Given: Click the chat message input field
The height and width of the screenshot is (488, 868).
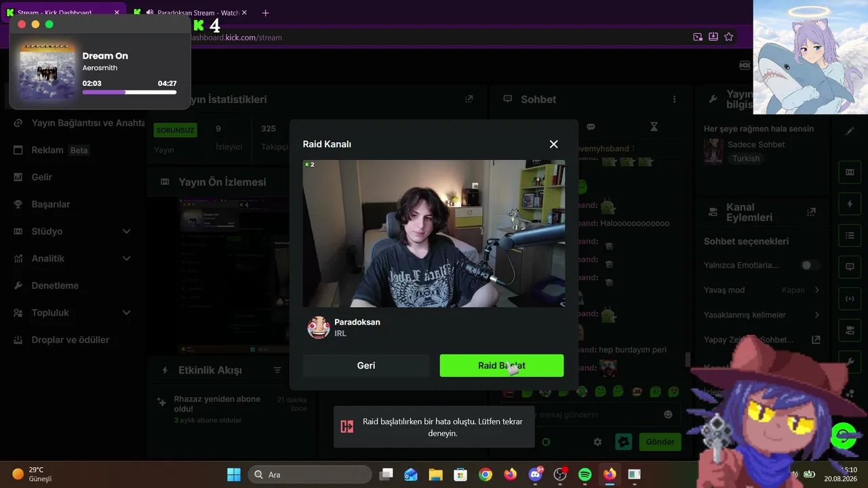Looking at the screenshot, I should point(590,414).
